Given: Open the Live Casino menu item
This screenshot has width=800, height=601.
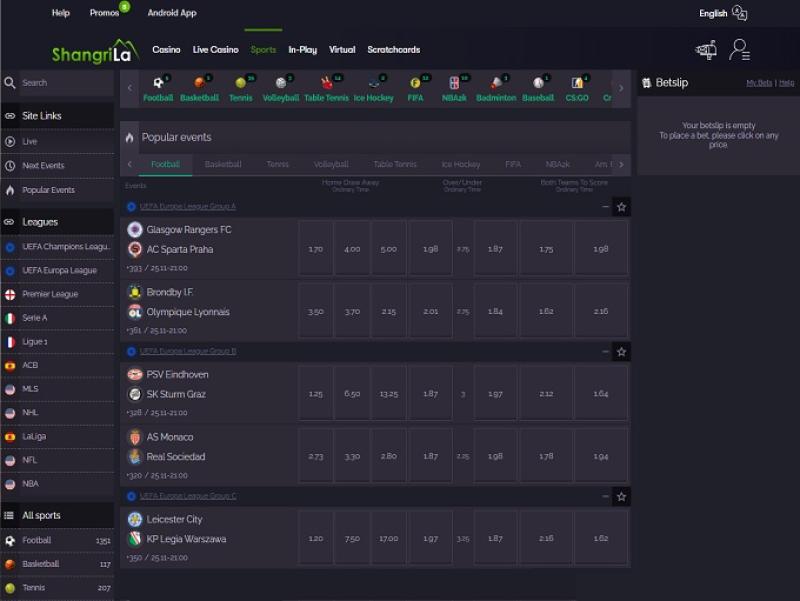Looking at the screenshot, I should tap(215, 49).
